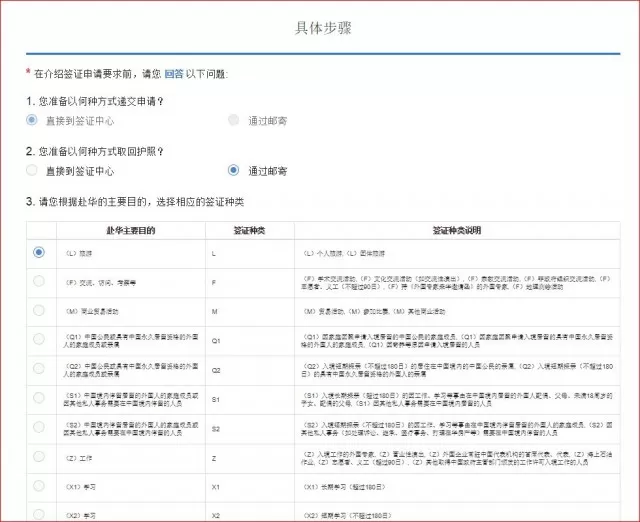Screen dimensions: 640x522
Task: Select the X1 学习 visa radio button
Action: click(x=39, y=486)
